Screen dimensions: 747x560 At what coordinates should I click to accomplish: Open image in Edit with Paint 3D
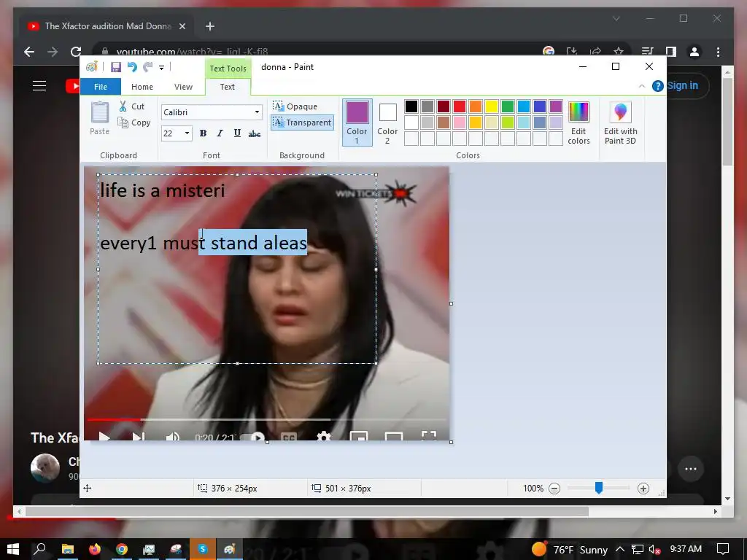pos(620,122)
